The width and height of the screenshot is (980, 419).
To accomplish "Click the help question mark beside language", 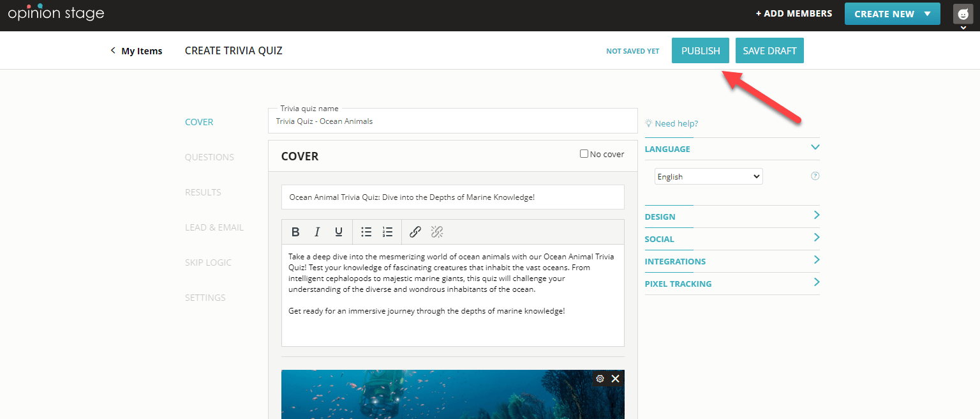I will [815, 176].
